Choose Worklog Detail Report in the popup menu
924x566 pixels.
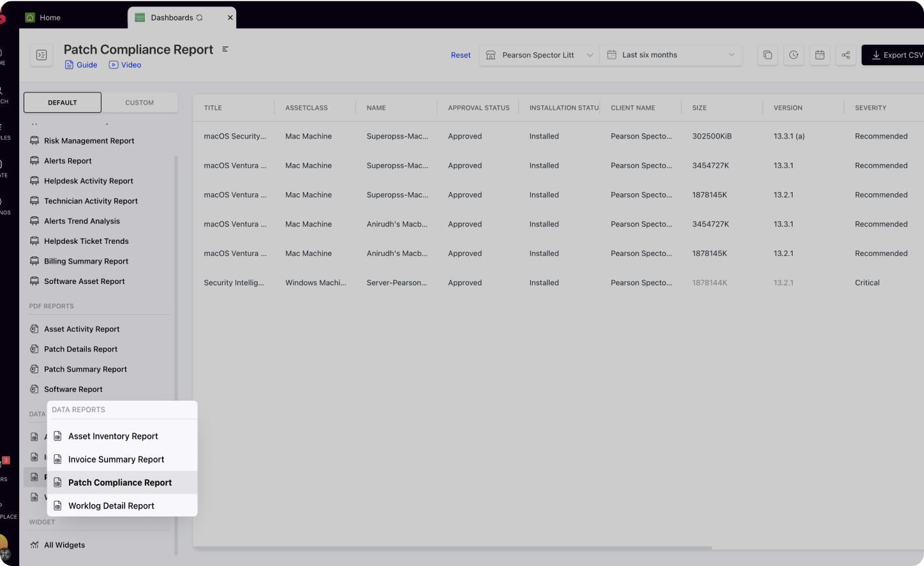coord(112,505)
